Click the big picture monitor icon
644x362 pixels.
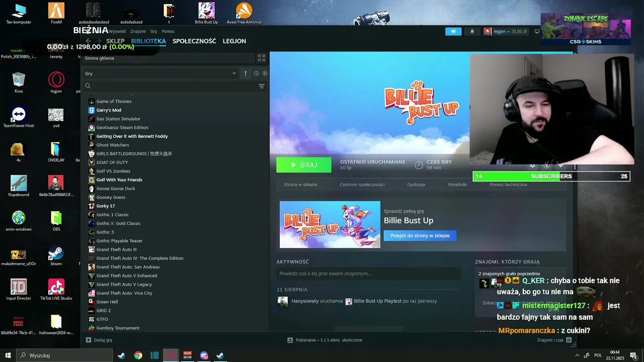537,31
